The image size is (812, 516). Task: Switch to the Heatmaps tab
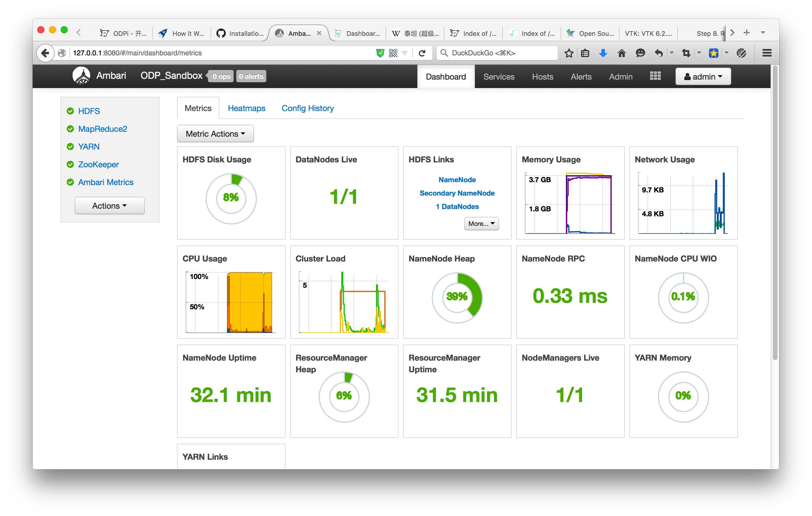pyautogui.click(x=246, y=108)
